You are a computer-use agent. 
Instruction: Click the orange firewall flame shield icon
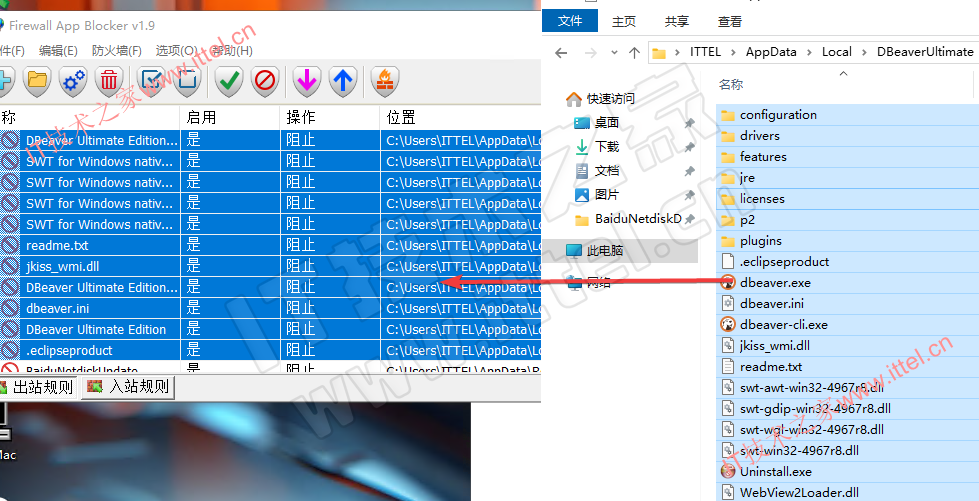385,80
